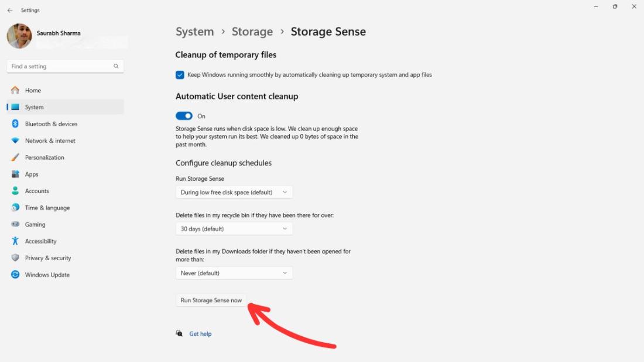Toggle Automatic User content cleanup off
This screenshot has width=644, height=362.
click(x=184, y=116)
